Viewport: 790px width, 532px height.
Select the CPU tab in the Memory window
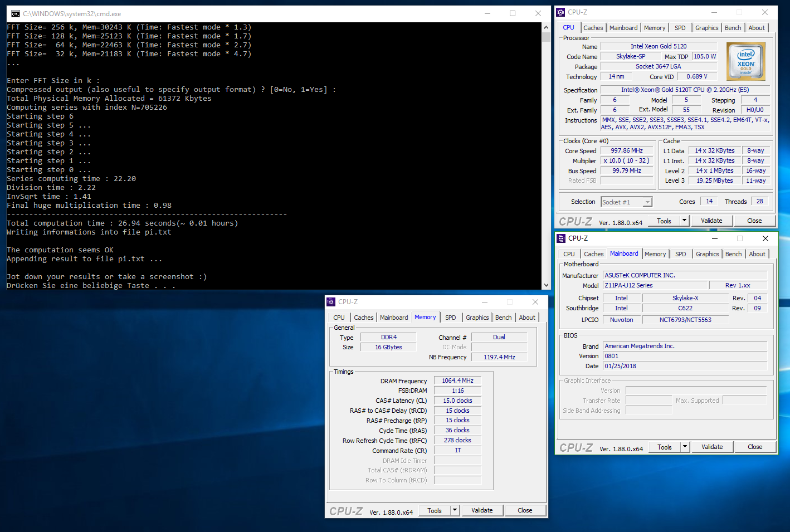[339, 318]
